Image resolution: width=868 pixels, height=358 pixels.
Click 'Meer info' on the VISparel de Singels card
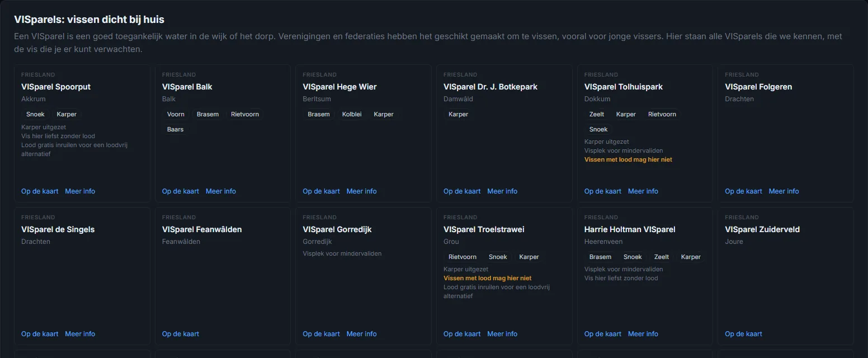[x=80, y=334]
